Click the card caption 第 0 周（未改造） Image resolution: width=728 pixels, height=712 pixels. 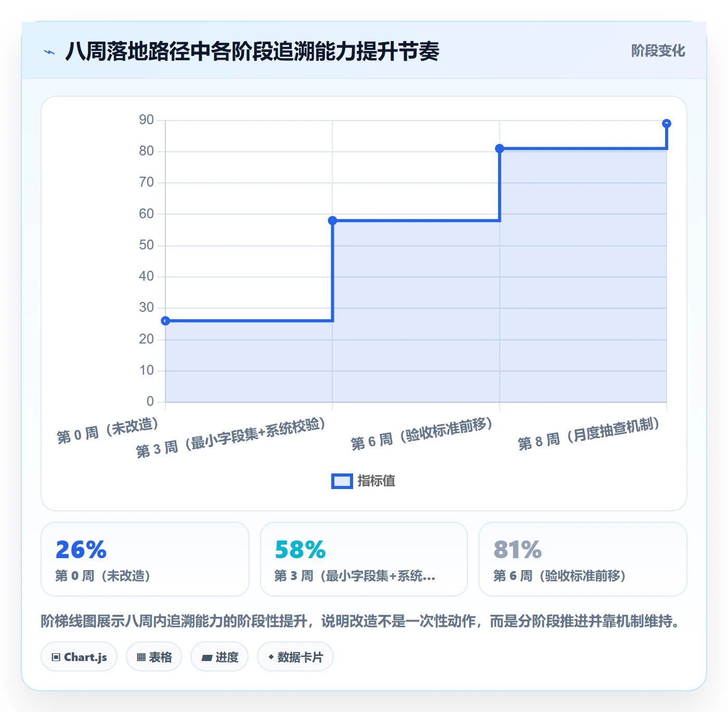point(103,576)
